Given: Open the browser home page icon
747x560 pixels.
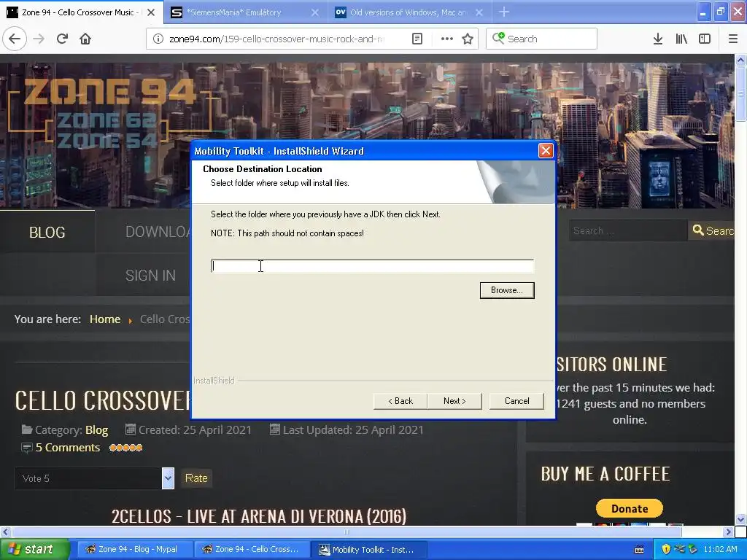Looking at the screenshot, I should pyautogui.click(x=85, y=39).
